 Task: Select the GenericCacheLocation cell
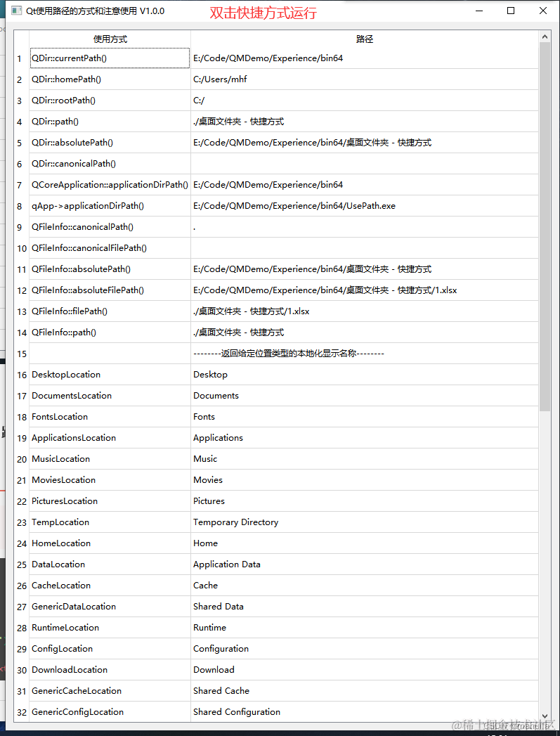point(110,691)
